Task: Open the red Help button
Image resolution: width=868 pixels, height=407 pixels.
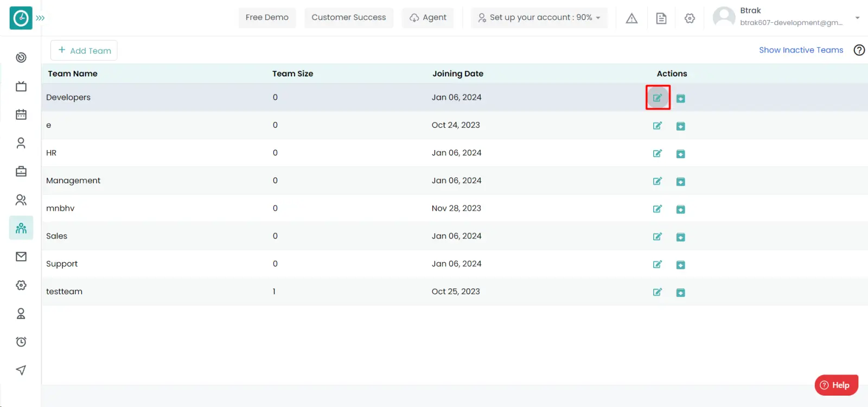Action: (x=836, y=385)
